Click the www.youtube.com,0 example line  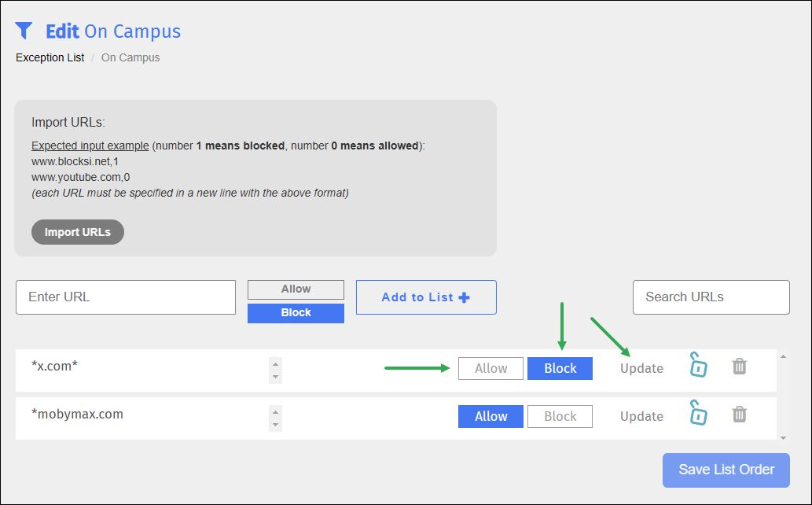[80, 177]
